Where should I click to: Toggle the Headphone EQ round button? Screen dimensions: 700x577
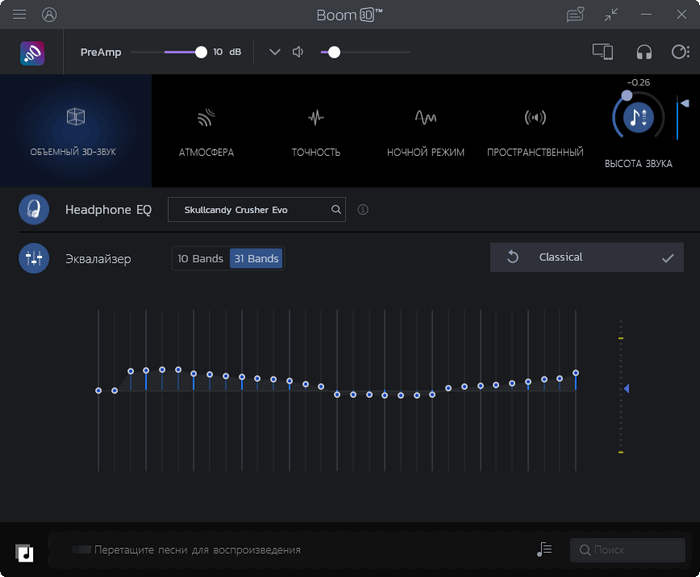click(x=34, y=209)
